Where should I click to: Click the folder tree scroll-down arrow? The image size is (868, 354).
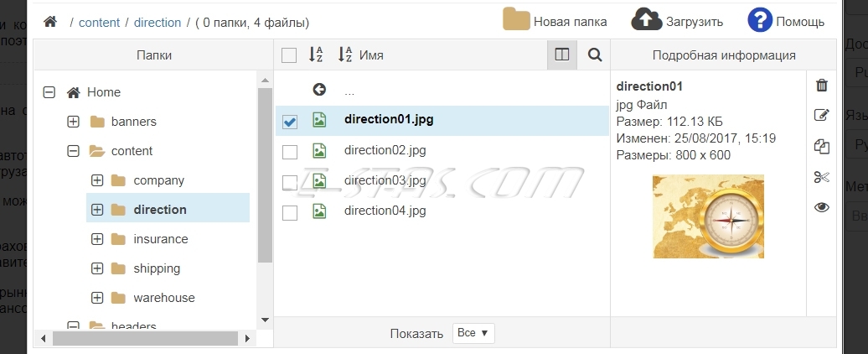click(265, 320)
